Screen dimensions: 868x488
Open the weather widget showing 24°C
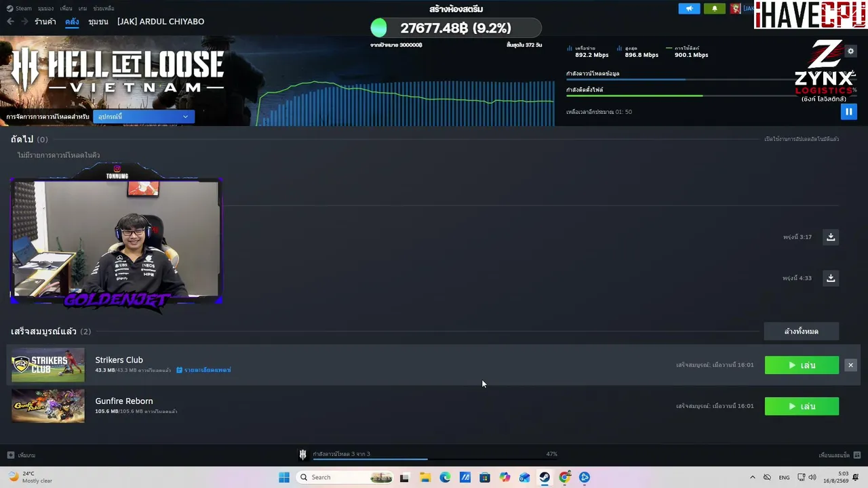[30, 477]
